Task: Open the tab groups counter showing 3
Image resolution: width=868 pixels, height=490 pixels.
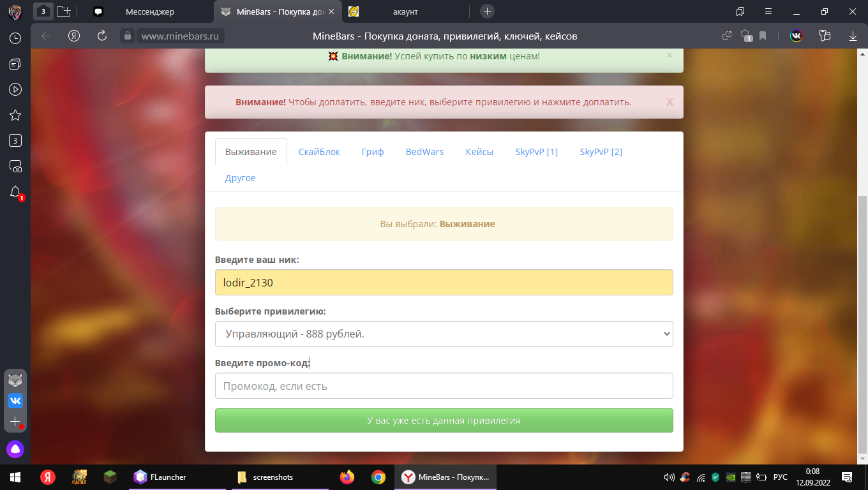Action: (x=43, y=11)
